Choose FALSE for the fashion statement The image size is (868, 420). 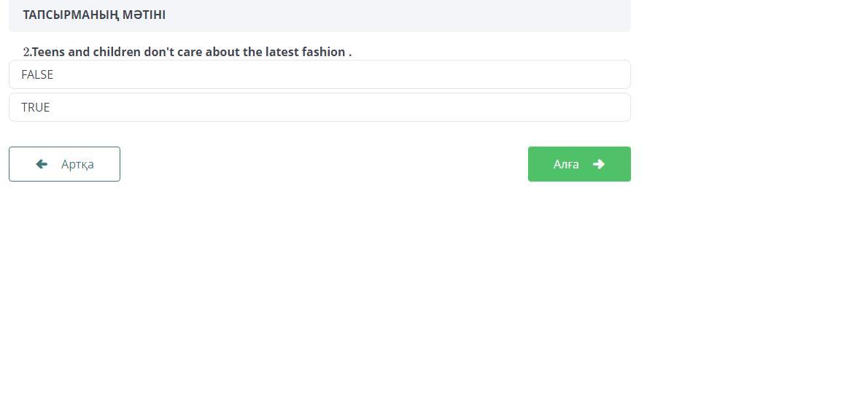[x=319, y=74]
